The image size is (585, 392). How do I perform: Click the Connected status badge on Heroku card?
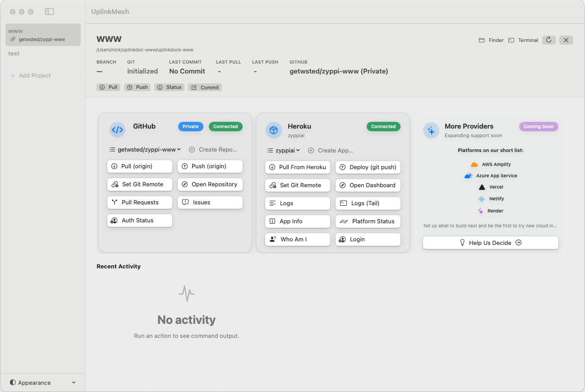383,126
